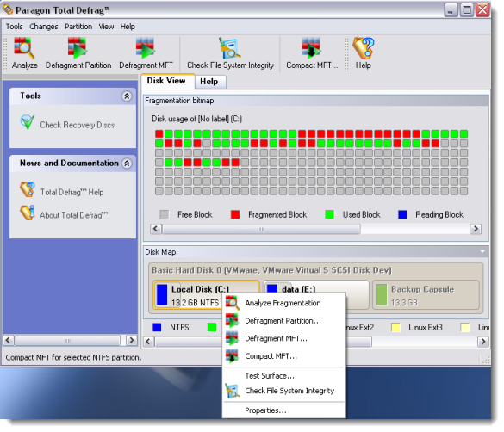Click the 'Disk usage of [No label] (C:)' text
Screen dimensions: 504x432
pos(196,119)
